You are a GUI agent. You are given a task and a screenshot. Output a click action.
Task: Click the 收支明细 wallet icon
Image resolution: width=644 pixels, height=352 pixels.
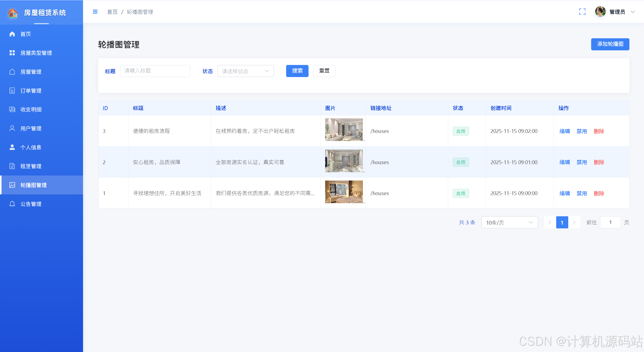[12, 110]
